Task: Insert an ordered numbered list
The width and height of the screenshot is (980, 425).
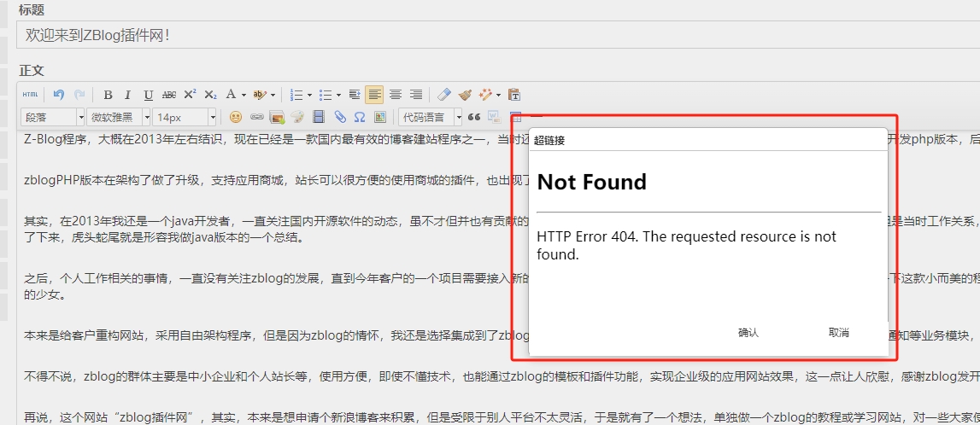Action: (296, 95)
